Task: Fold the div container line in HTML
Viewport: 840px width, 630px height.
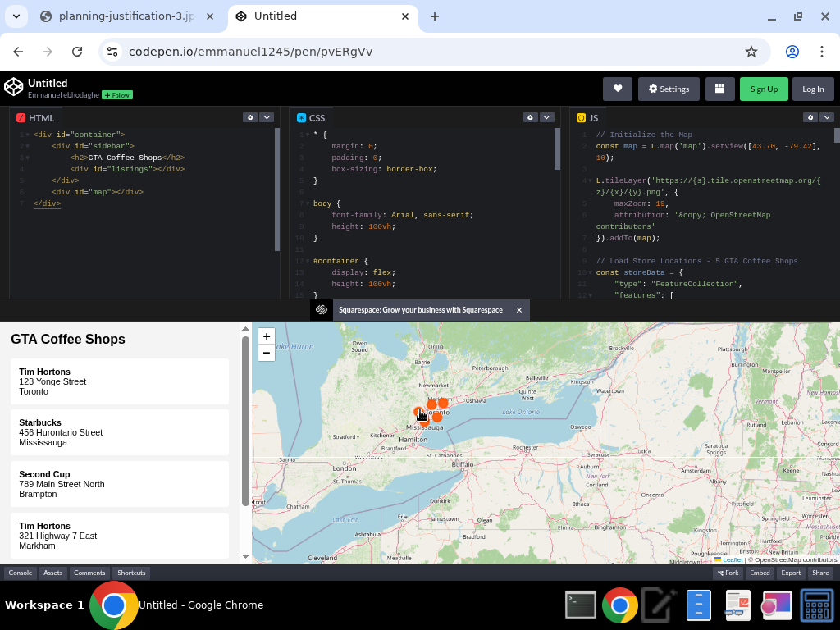Action: coord(27,135)
